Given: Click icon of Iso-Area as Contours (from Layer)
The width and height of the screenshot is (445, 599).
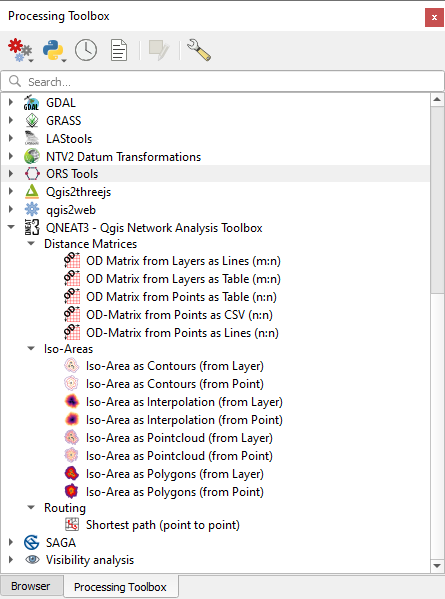Looking at the screenshot, I should click(x=71, y=366).
